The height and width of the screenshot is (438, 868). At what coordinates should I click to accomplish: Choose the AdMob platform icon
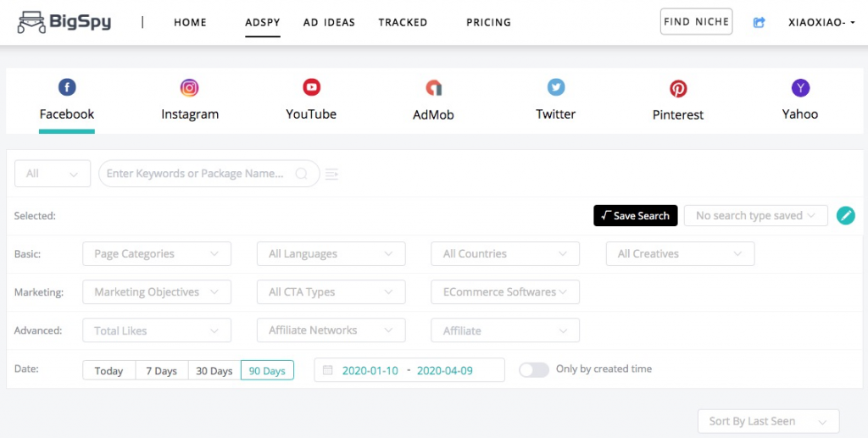tap(433, 88)
